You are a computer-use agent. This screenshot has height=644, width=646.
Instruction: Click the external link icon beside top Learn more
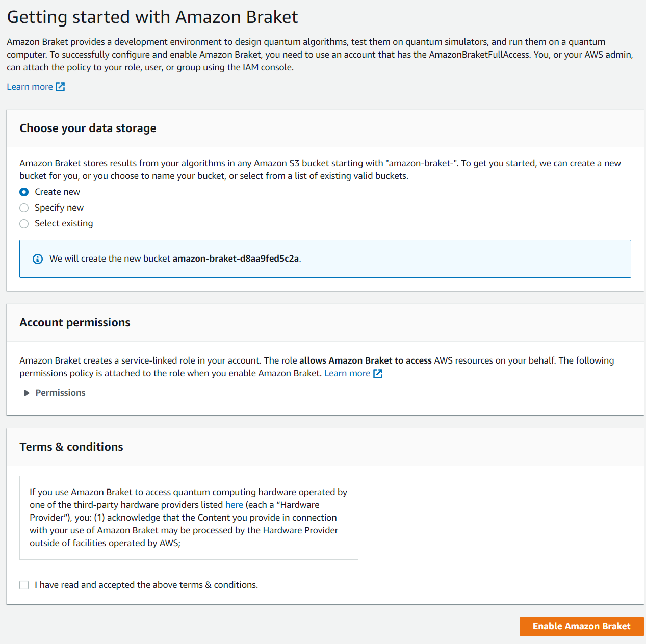(60, 87)
